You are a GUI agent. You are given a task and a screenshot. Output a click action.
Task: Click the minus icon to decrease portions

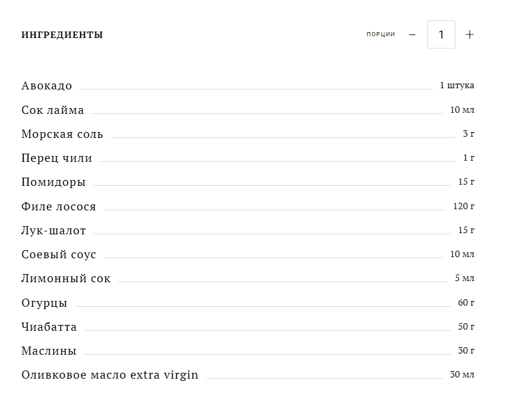pos(412,34)
